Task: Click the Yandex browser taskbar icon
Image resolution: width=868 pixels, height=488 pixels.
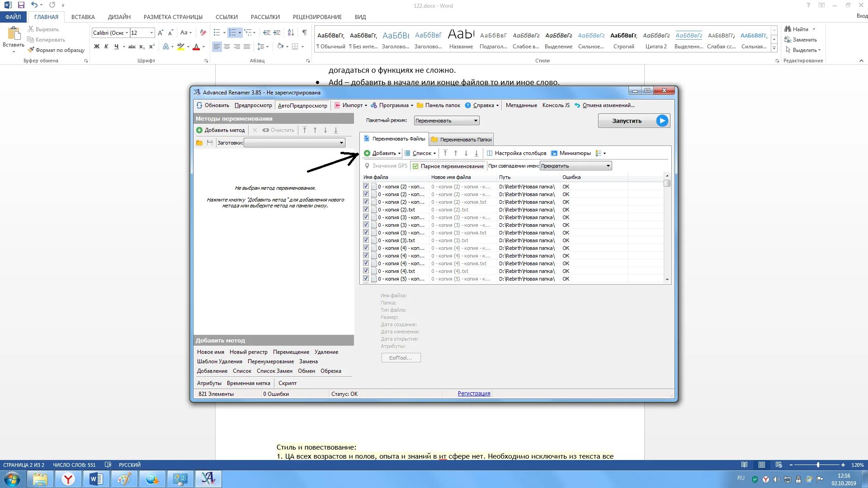Action: (x=68, y=479)
